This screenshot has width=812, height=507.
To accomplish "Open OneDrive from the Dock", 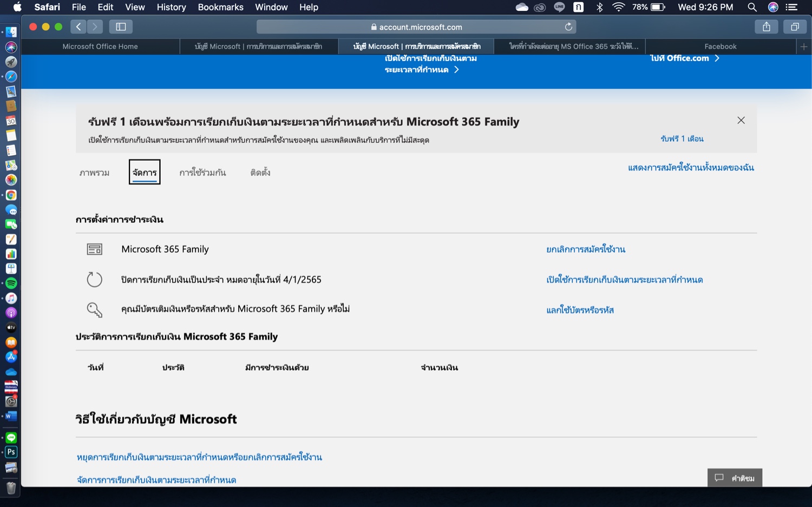I will click(11, 372).
